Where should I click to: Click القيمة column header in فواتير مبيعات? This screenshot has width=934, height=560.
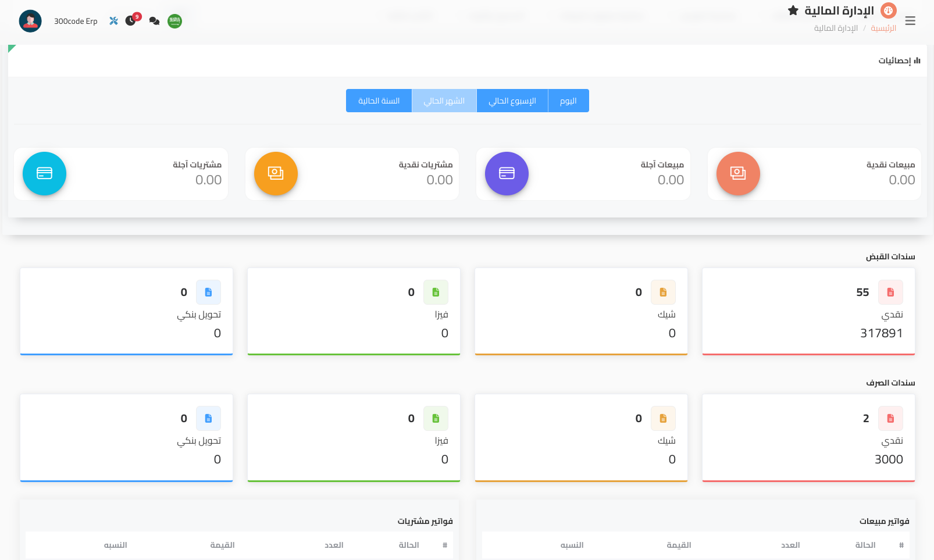(x=679, y=545)
